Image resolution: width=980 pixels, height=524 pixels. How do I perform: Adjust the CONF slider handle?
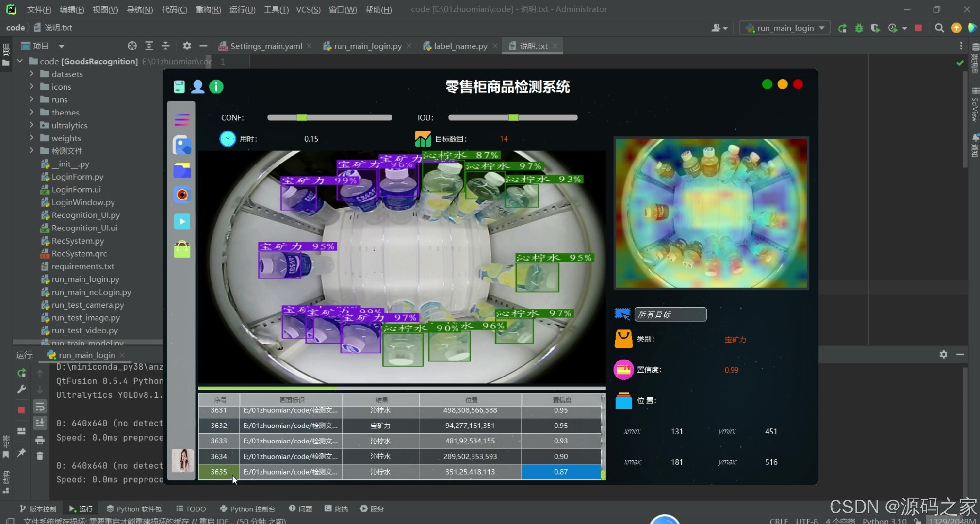pos(302,117)
